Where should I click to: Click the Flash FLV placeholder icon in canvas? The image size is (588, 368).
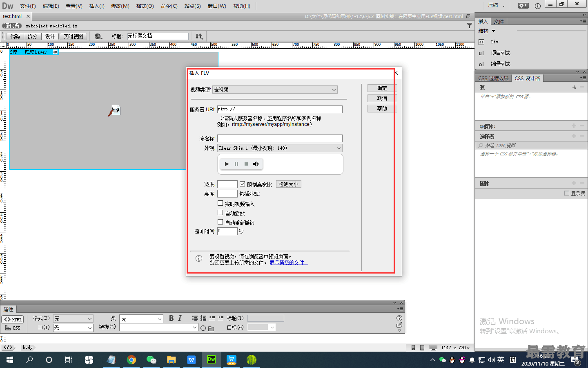[114, 110]
